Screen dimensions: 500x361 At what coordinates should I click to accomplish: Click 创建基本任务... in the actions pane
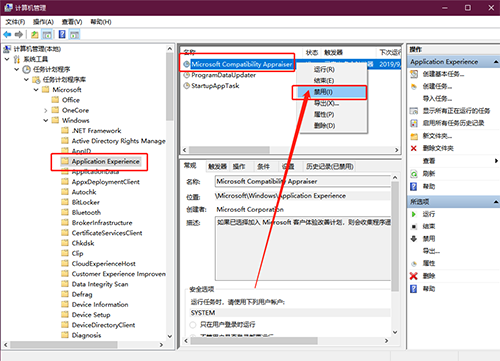(443, 74)
